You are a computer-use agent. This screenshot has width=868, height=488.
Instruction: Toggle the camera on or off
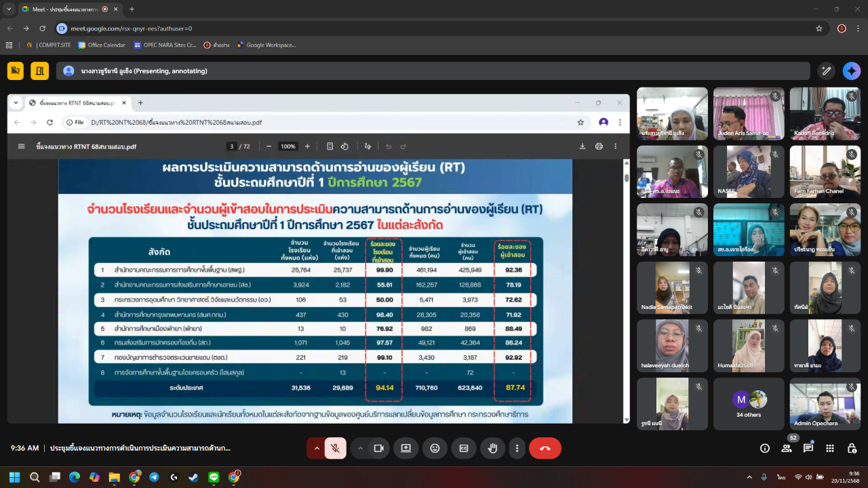click(379, 448)
